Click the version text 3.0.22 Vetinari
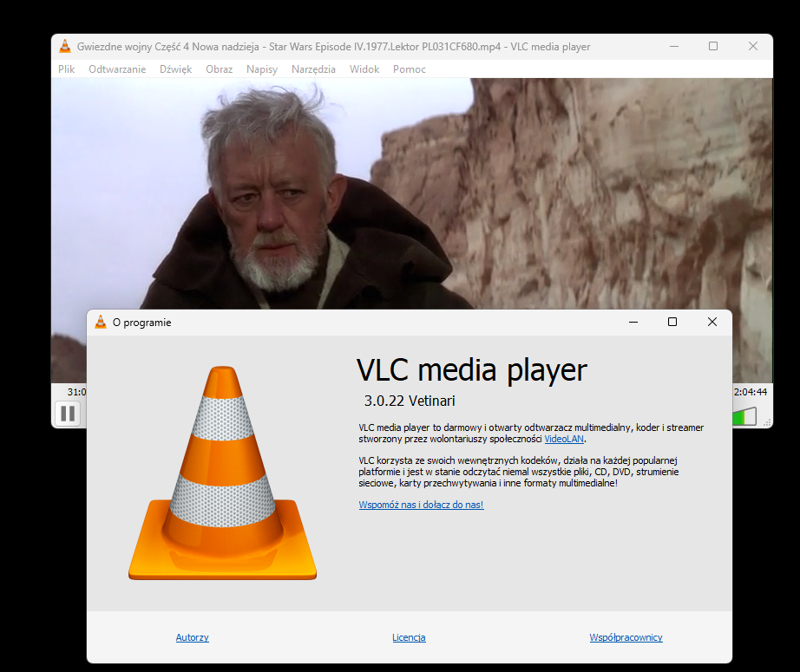This screenshot has width=800, height=672. tap(410, 401)
